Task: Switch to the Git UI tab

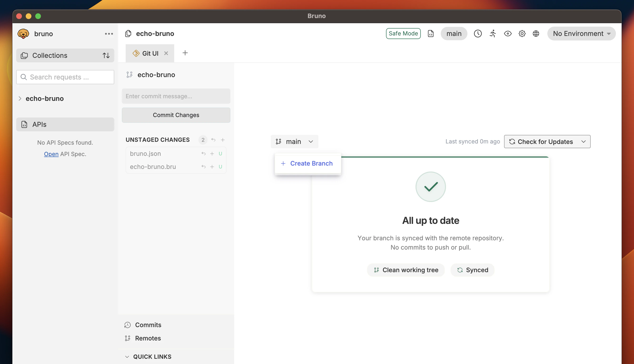Action: pyautogui.click(x=150, y=53)
